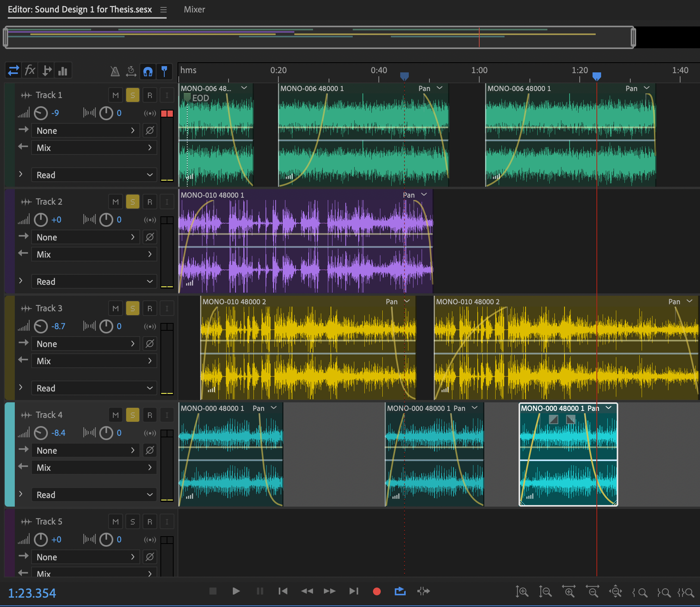Mute Track 1
700x607 pixels.
click(x=116, y=95)
